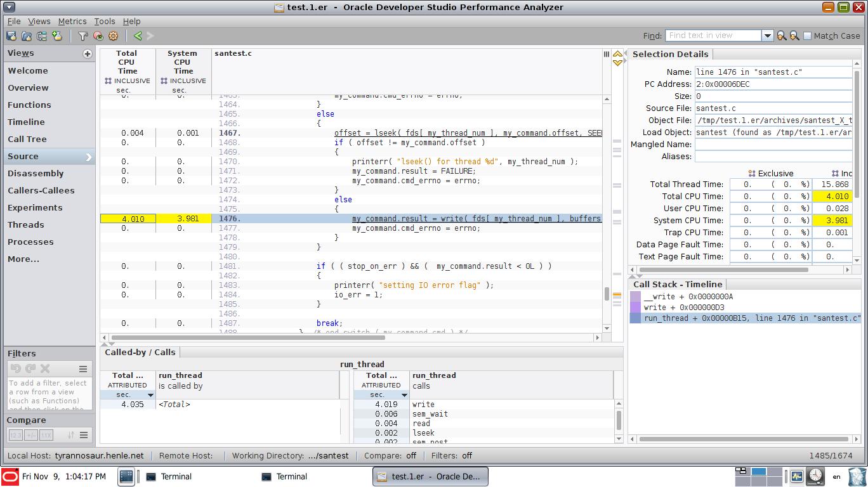
Task: Open sort dropdown in called-by sec. column
Action: click(x=150, y=395)
